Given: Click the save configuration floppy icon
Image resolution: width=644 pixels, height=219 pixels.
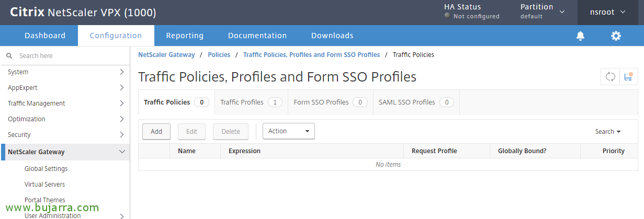Looking at the screenshot, I should (x=628, y=77).
